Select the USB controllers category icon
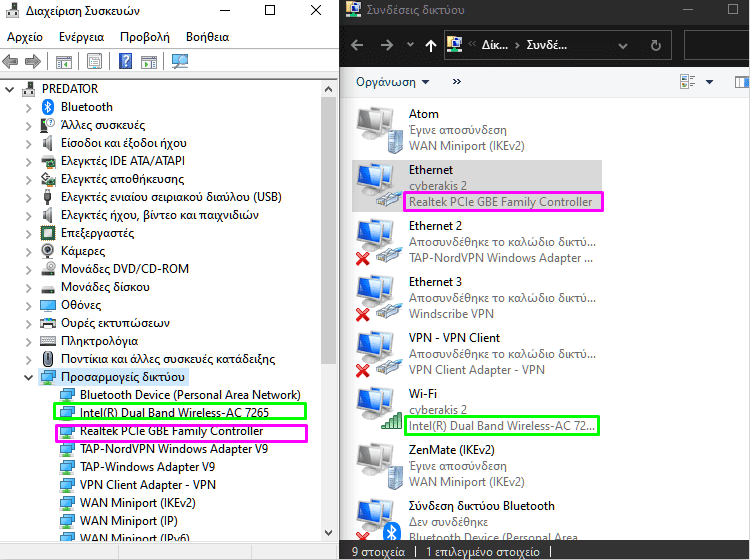The image size is (750, 560). [47, 197]
